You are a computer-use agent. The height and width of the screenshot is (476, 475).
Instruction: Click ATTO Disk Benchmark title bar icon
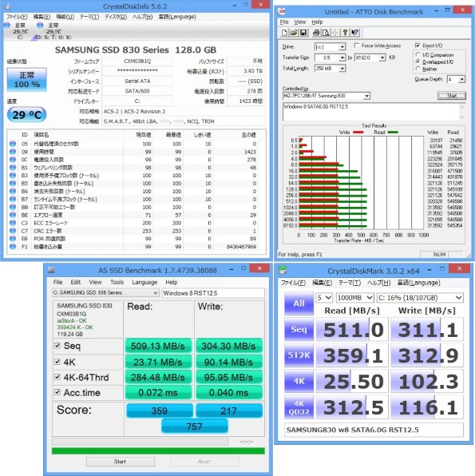[283, 11]
